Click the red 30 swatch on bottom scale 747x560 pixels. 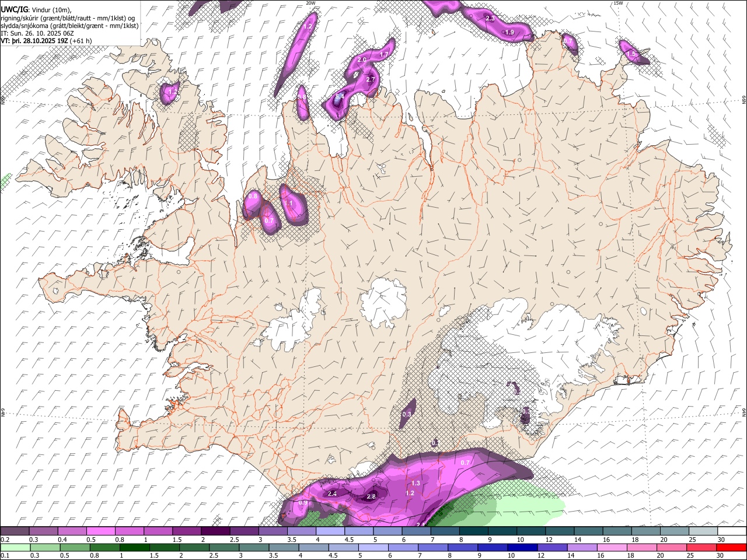731,547
